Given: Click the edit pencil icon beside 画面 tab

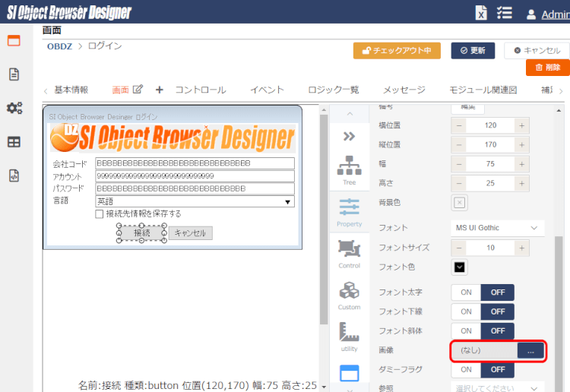Looking at the screenshot, I should (138, 90).
